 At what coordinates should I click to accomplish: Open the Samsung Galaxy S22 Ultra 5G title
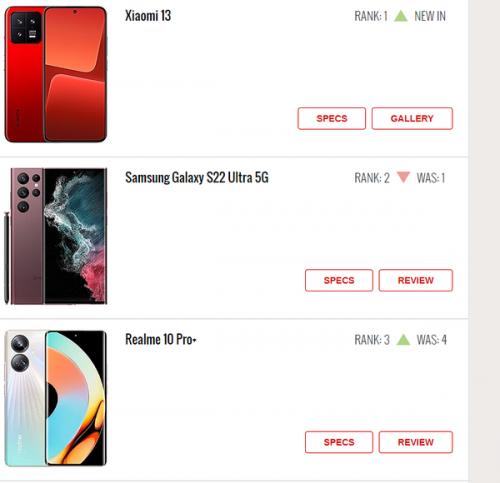click(x=197, y=177)
